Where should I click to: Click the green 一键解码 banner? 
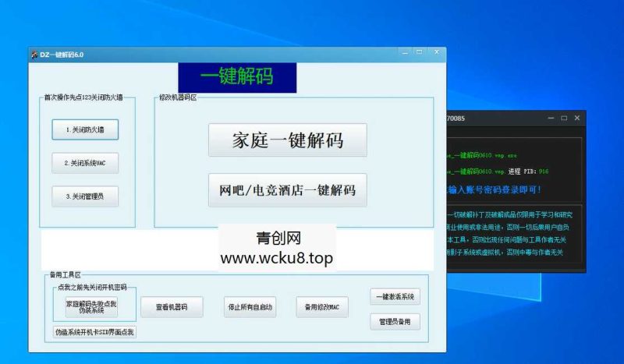click(x=237, y=77)
